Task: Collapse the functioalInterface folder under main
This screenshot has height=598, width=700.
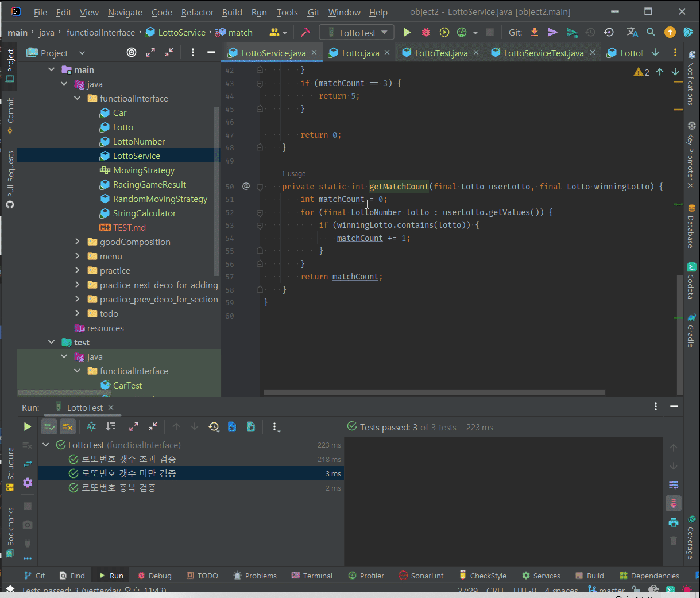Action: [x=78, y=98]
